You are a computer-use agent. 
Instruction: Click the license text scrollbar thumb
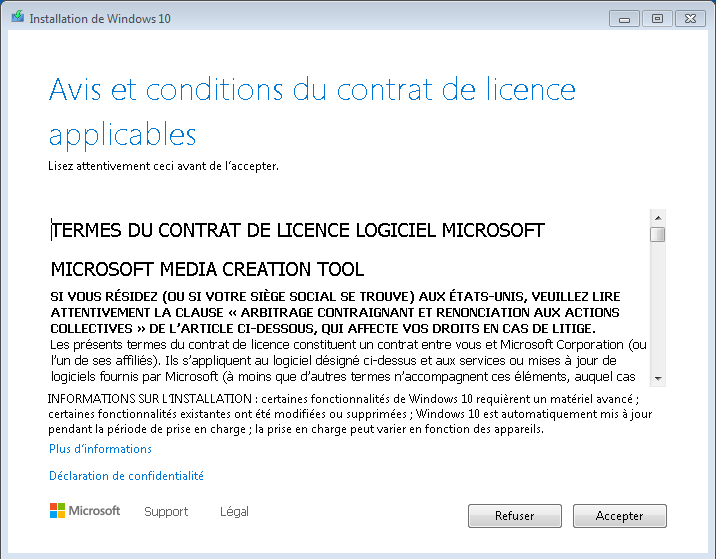click(x=658, y=234)
